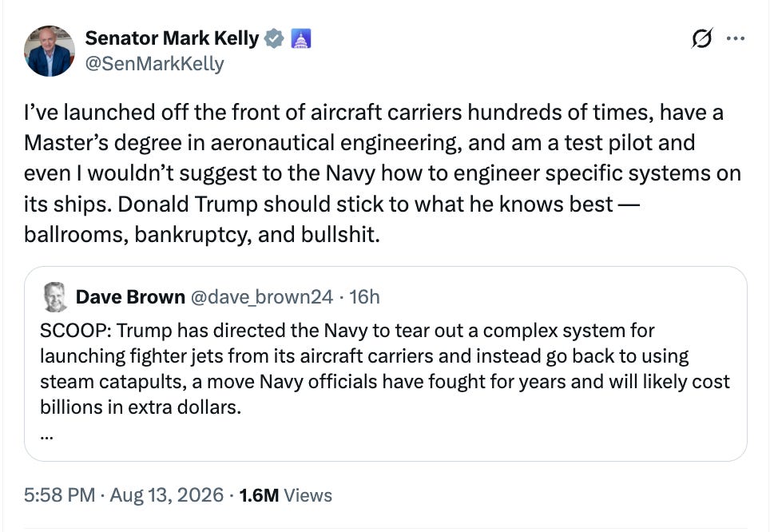Click the Grok slashed-circle icon
The image size is (770, 532).
tap(702, 38)
